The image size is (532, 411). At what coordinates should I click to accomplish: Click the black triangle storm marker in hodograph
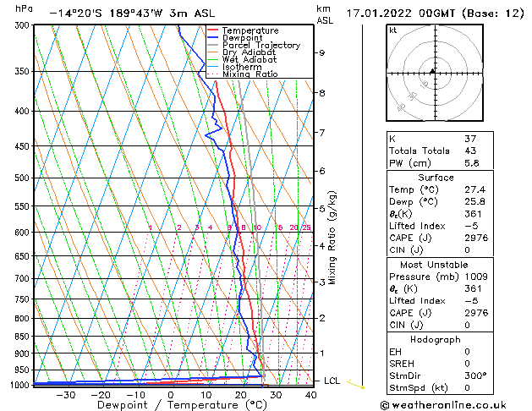(432, 71)
